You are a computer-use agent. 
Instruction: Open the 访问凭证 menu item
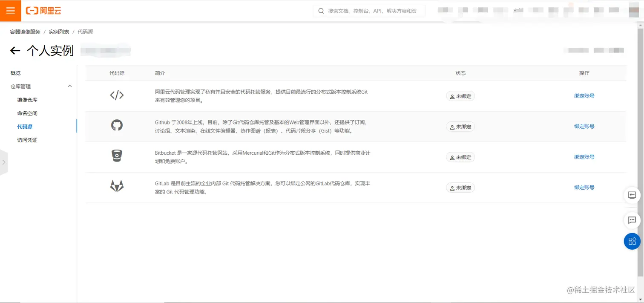click(x=27, y=140)
